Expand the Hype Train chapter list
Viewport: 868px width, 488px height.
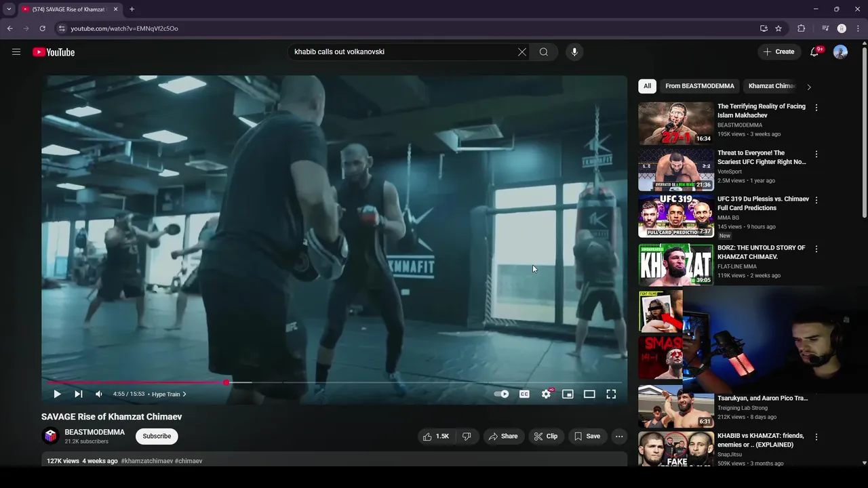[169, 394]
